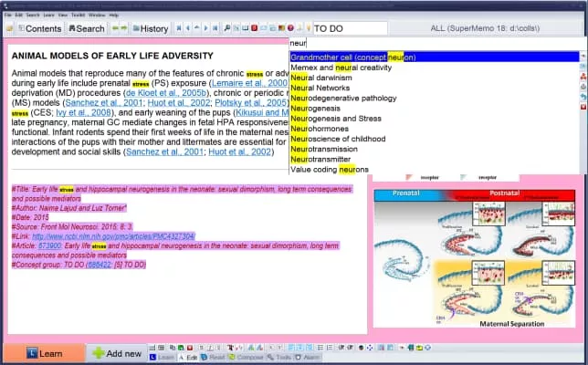588x365 pixels.
Task: Click the green back/forward arrows icon
Action: click(119, 28)
